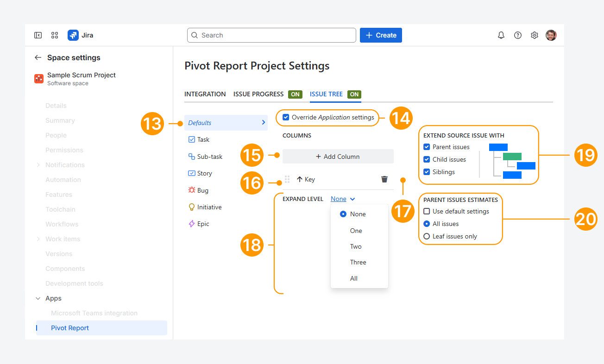
Task: Open Development tools settings
Action: pyautogui.click(x=74, y=283)
